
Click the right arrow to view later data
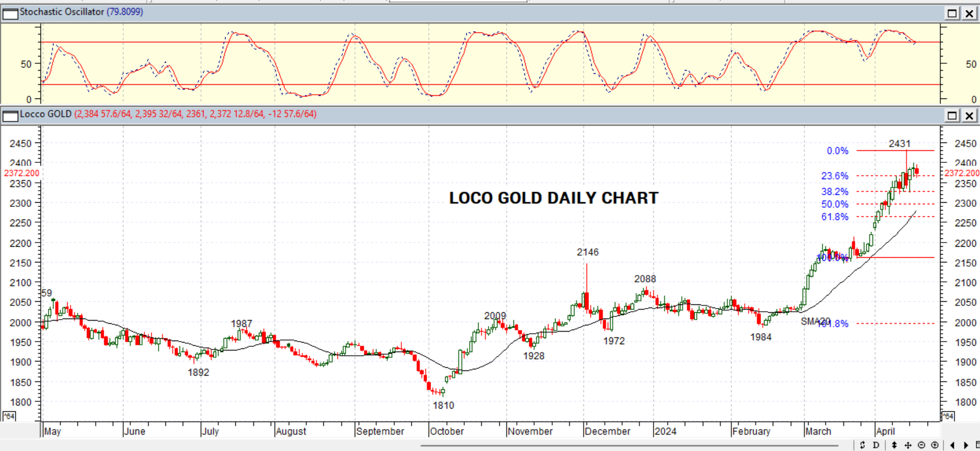(x=966, y=445)
